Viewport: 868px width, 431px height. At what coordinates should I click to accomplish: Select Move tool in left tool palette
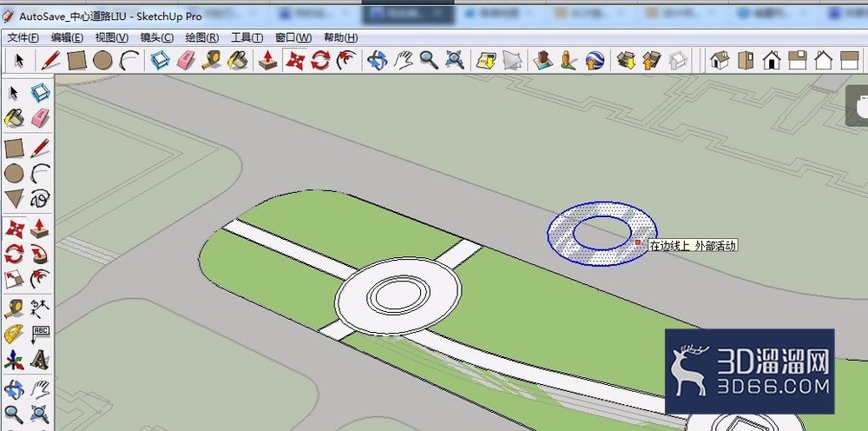[14, 229]
